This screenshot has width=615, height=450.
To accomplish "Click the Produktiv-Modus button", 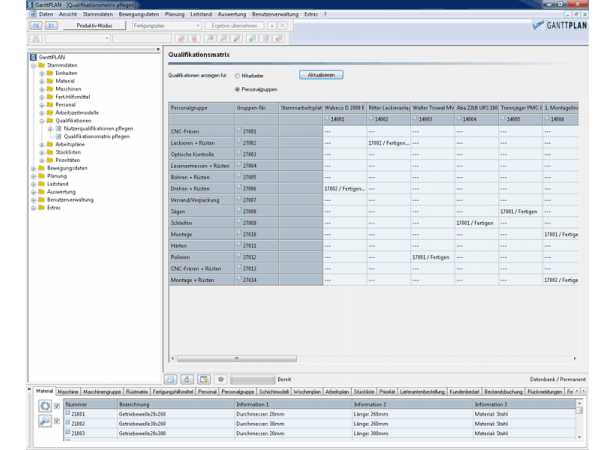I will pos(94,26).
